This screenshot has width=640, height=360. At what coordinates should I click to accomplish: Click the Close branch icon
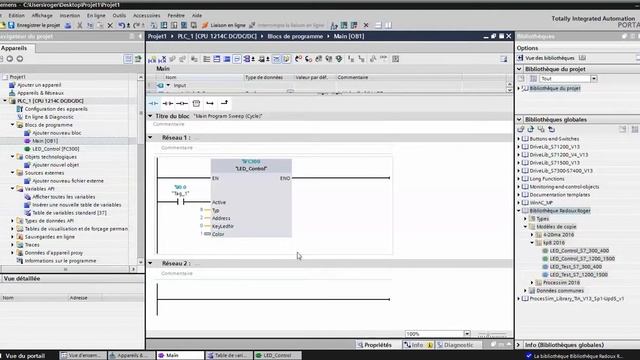[x=224, y=104]
